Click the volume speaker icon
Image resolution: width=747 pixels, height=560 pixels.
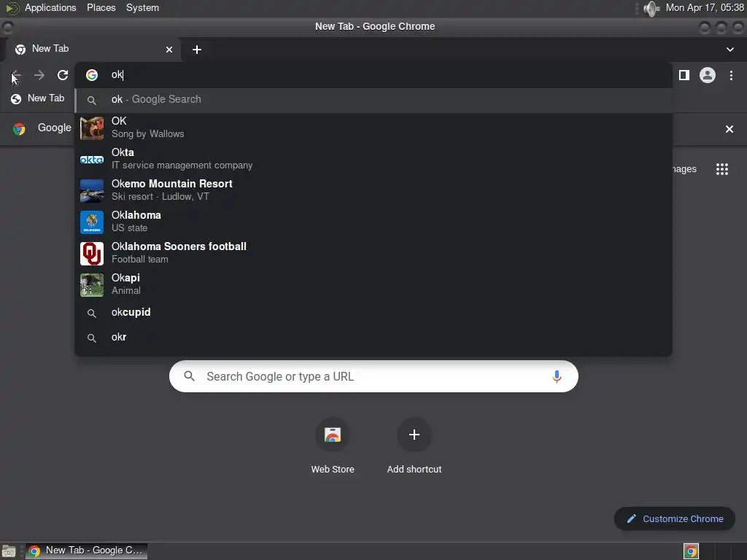pyautogui.click(x=651, y=8)
